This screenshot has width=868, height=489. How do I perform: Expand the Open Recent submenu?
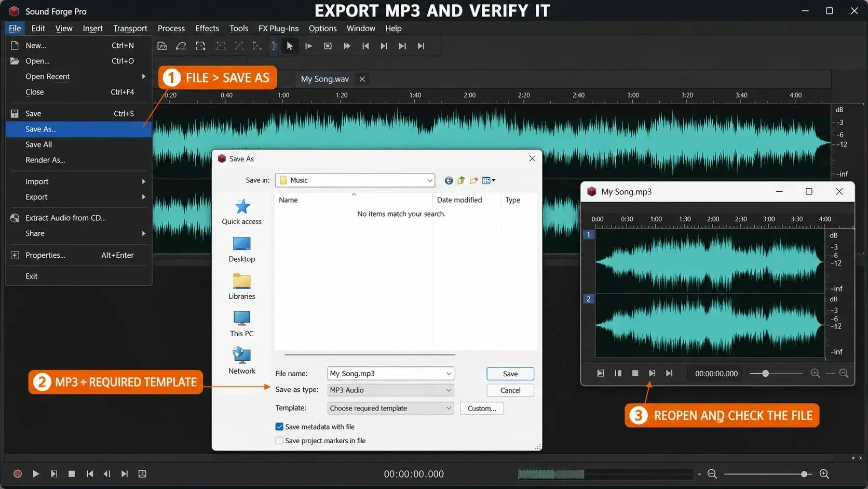78,76
